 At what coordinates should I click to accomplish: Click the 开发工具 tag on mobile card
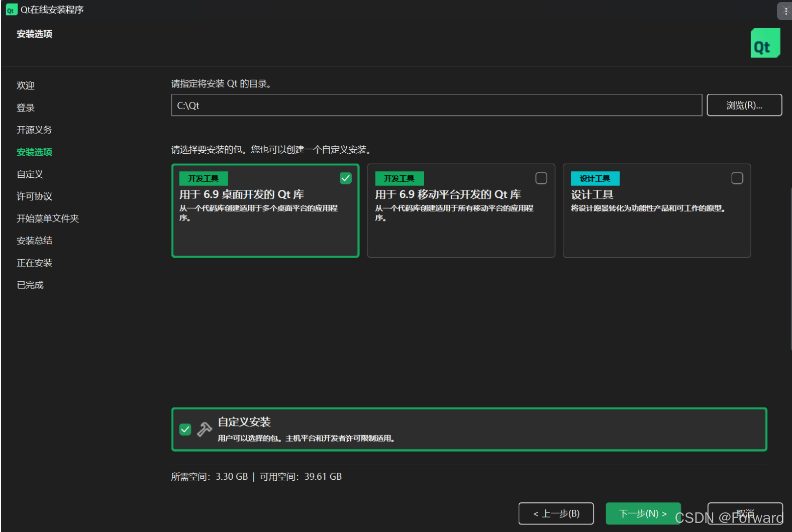(x=400, y=178)
